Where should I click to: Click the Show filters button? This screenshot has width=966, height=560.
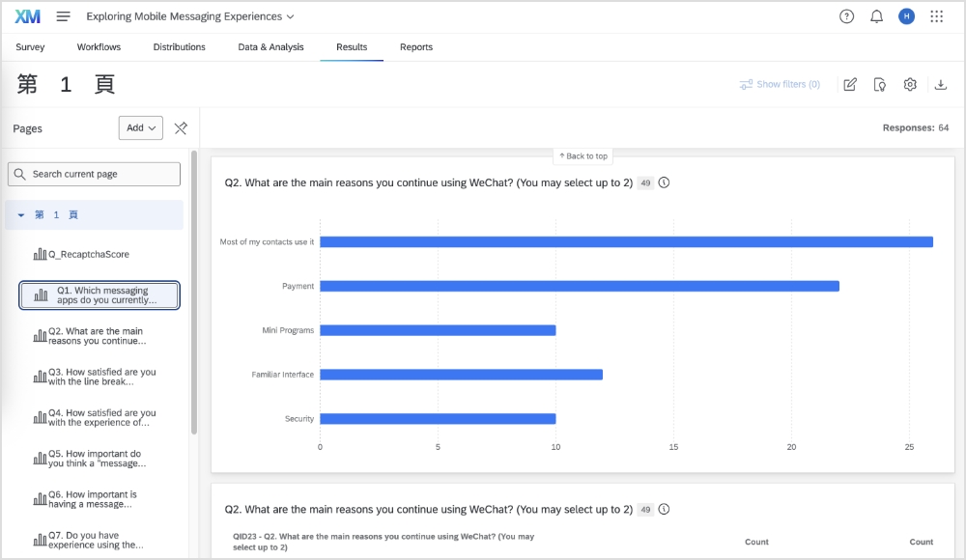tap(780, 85)
